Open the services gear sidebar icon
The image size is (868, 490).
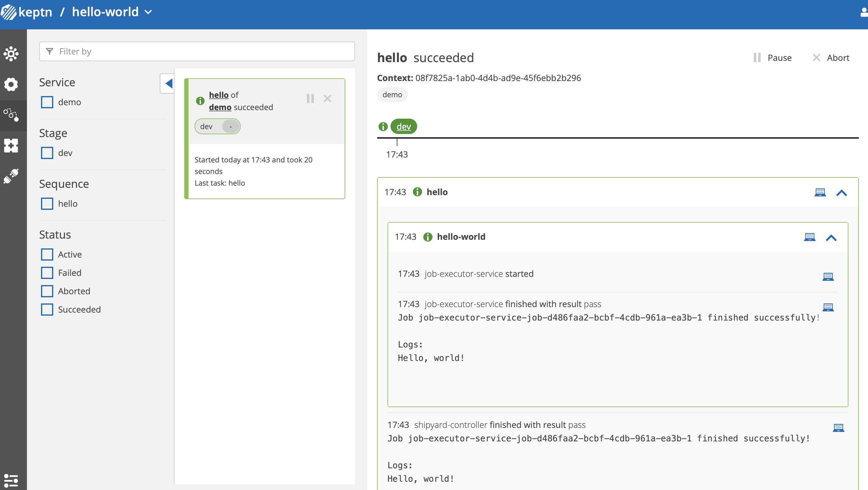coord(11,84)
